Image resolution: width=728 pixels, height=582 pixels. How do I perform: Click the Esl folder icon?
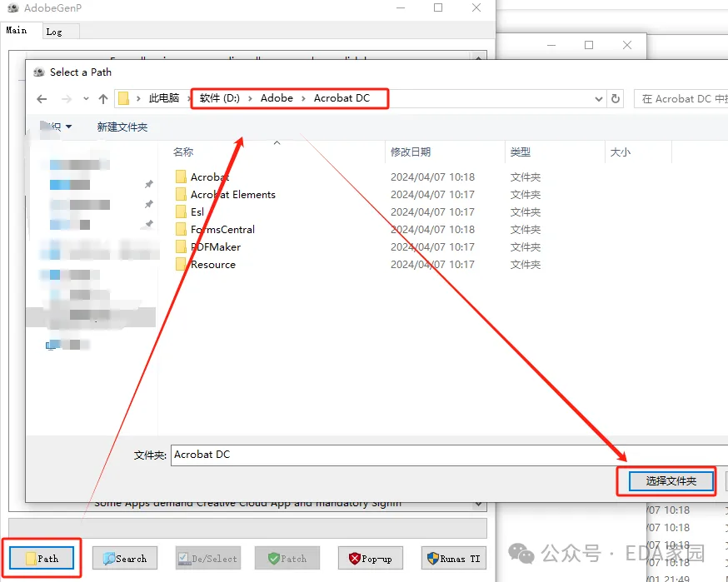pos(181,212)
